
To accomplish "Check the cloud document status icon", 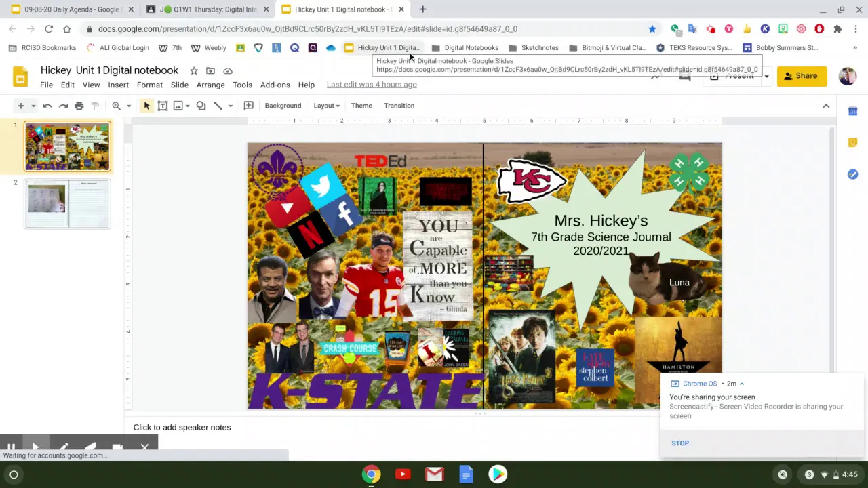I will pyautogui.click(x=228, y=70).
